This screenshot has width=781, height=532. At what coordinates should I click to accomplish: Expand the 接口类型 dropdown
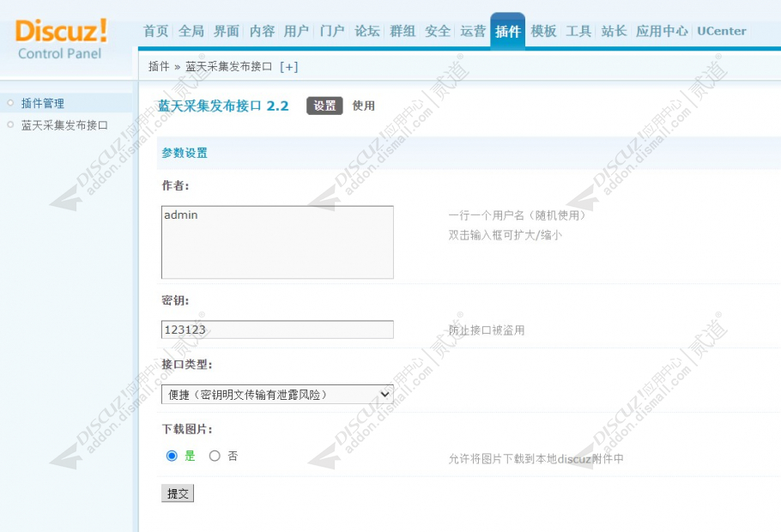point(277,395)
